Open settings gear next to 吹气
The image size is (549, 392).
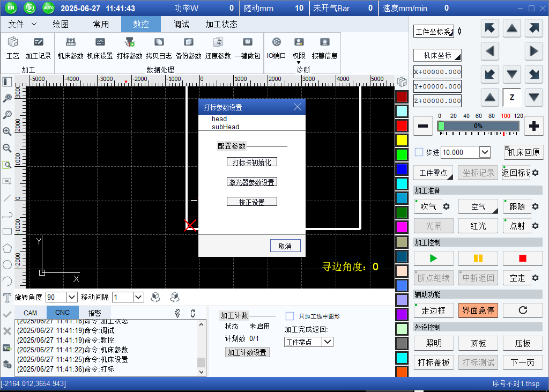tap(446, 206)
